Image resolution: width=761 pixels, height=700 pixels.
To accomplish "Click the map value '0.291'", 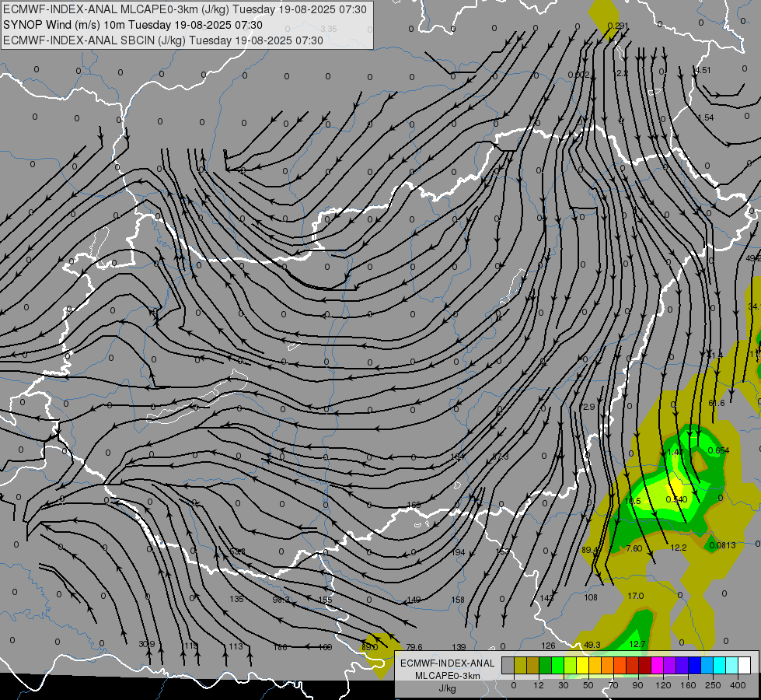I will click(618, 26).
